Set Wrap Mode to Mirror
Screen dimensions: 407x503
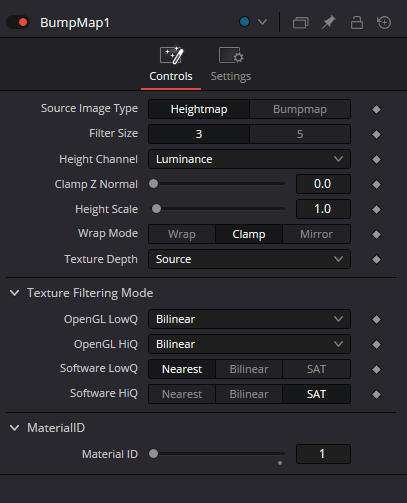[x=316, y=234]
